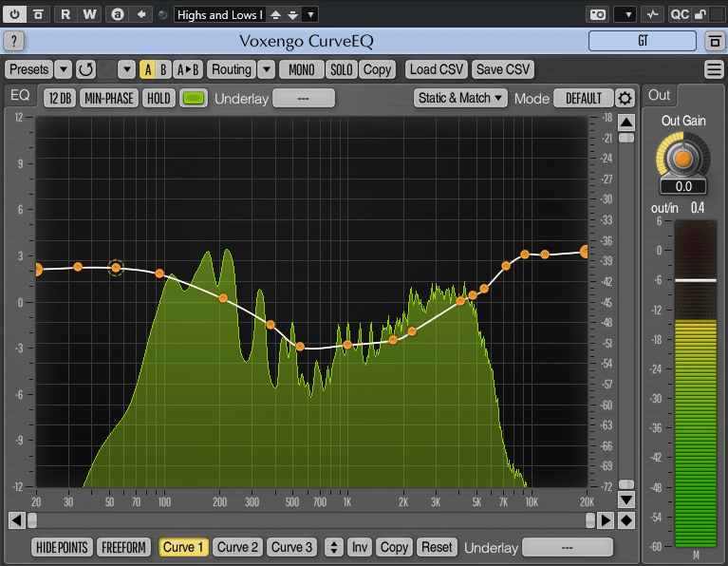Toggle FREEFORM drawing mode
Viewport: 728px width, 566px height.
(123, 547)
